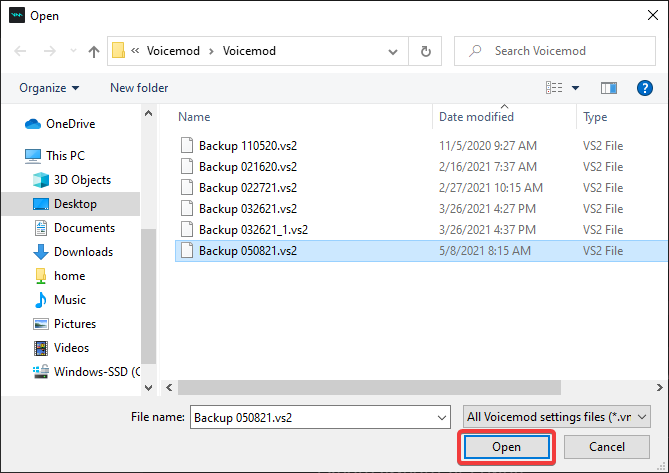Screen dimensions: 669x473
Task: Go back with the Back arrow
Action: tap(20, 51)
